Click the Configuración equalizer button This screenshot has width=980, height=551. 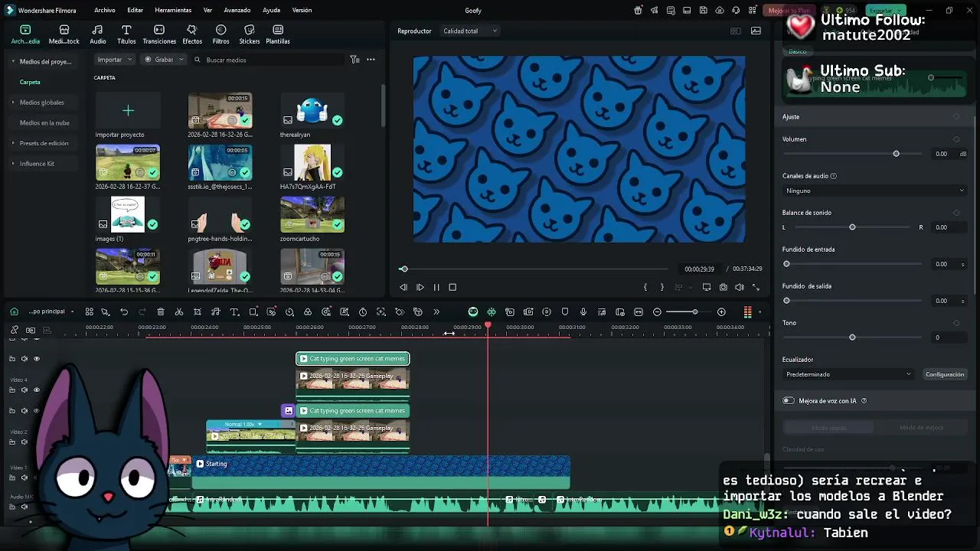coord(945,374)
